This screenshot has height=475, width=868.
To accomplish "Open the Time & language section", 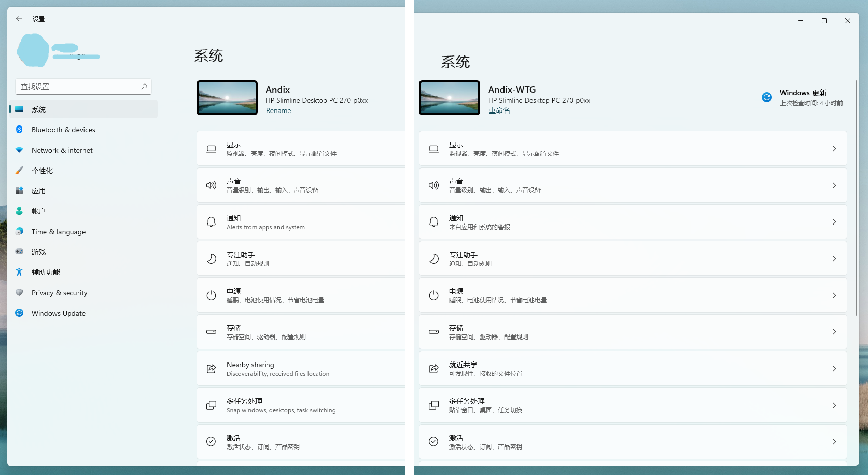I will point(19,231).
